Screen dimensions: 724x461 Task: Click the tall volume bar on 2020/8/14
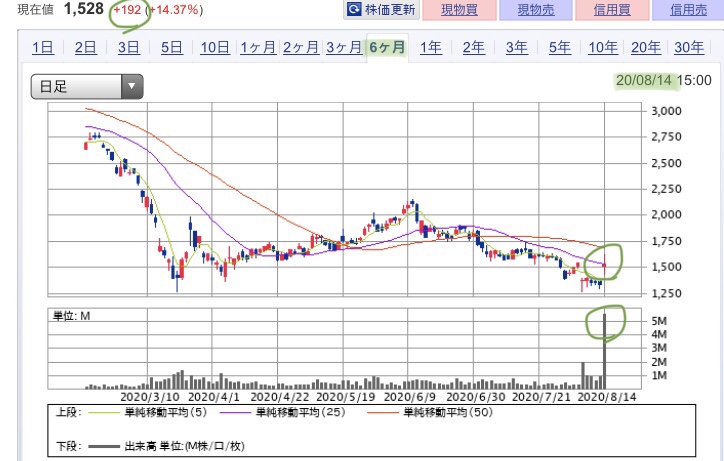click(x=604, y=351)
